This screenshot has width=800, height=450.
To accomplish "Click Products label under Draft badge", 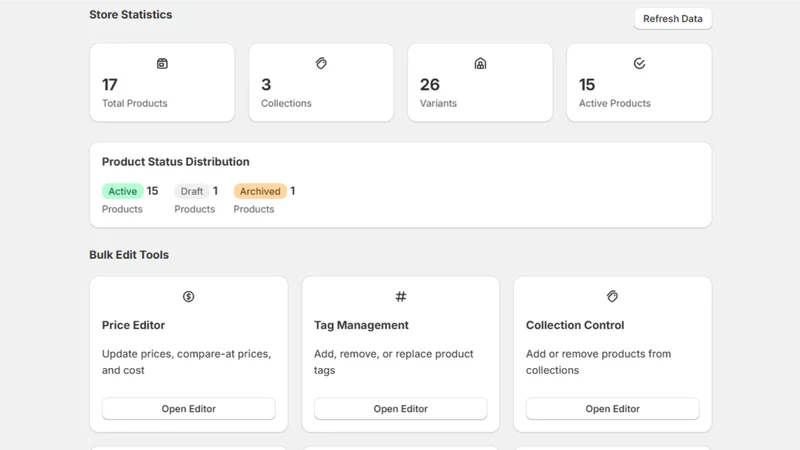I will pyautogui.click(x=194, y=209).
